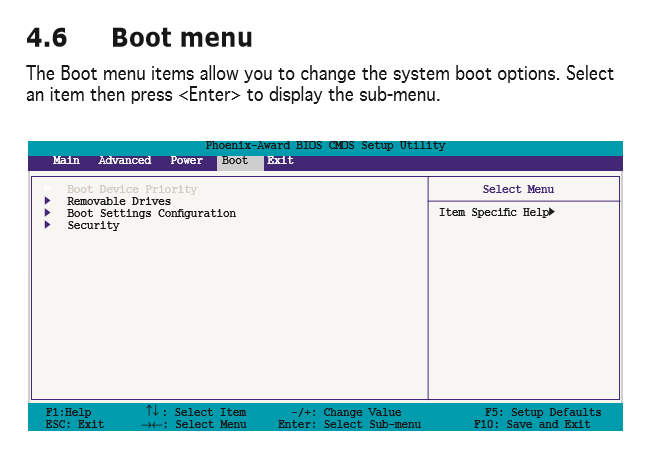
Task: Click the Enter: Select Sub-menu hint
Action: click(349, 424)
